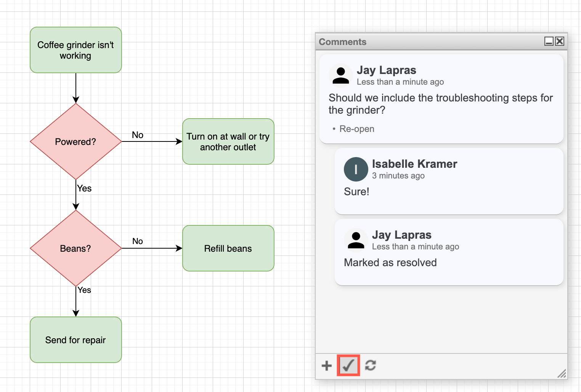Select the "Powered?" decision diamond

[x=75, y=141]
